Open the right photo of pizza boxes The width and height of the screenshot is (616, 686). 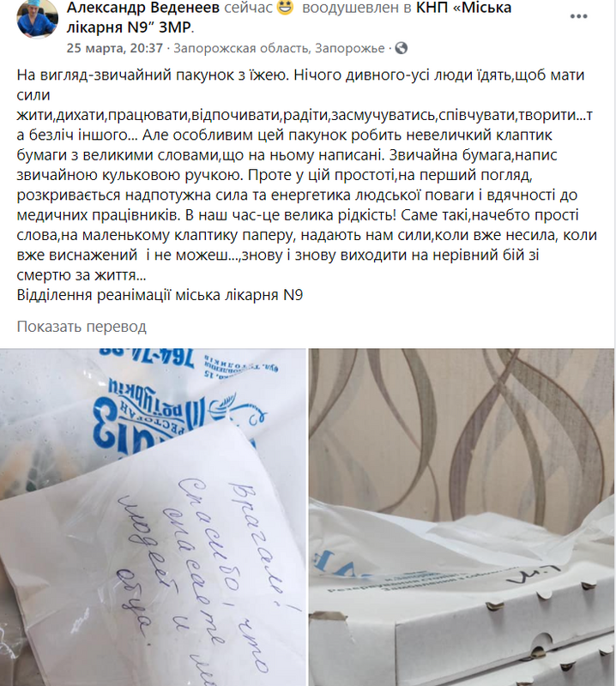[462, 517]
